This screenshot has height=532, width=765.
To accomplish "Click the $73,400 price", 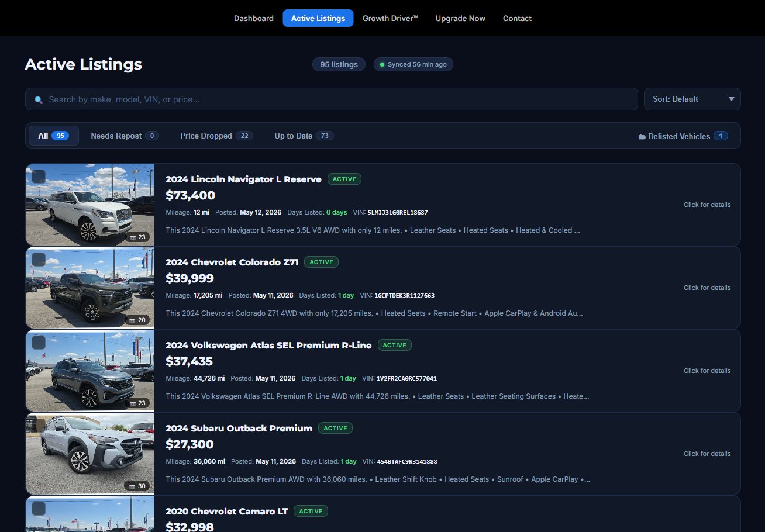I will pos(191,195).
